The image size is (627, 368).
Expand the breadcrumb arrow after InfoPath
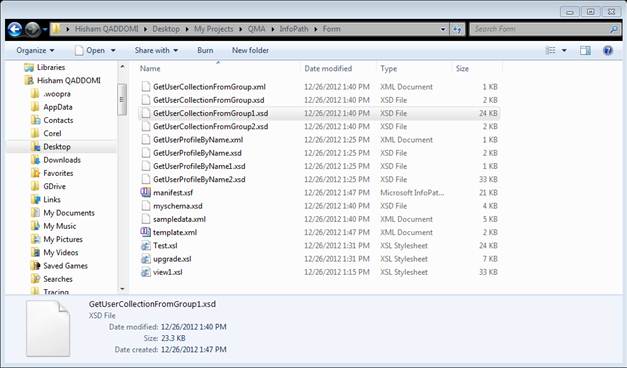click(316, 29)
